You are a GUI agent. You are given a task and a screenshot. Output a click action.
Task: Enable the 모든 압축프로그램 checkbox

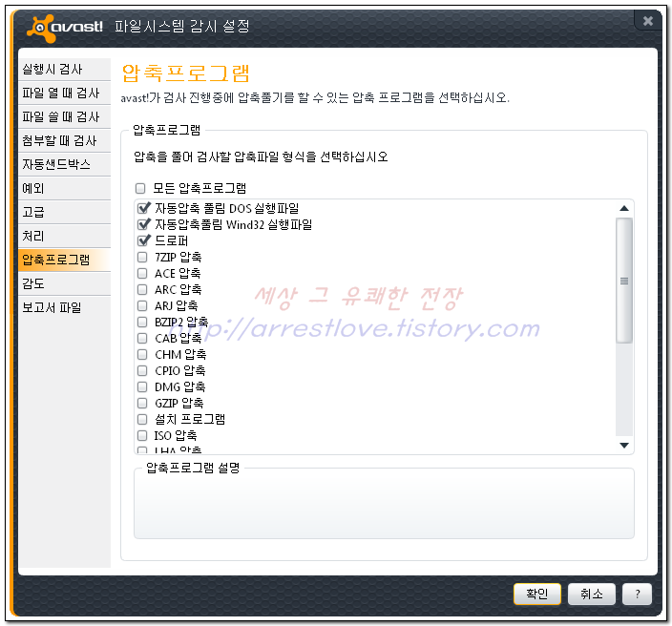pos(140,189)
